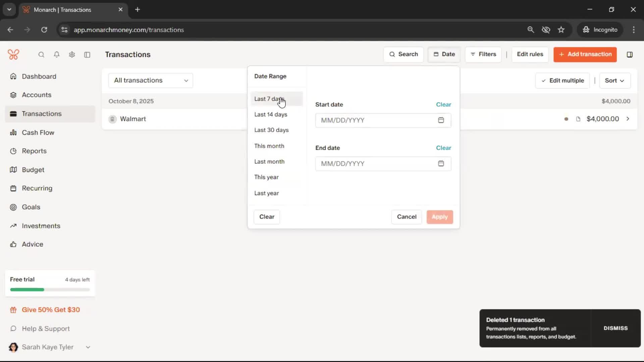
Task: Open the sidebar search magnifier icon
Action: 41,55
